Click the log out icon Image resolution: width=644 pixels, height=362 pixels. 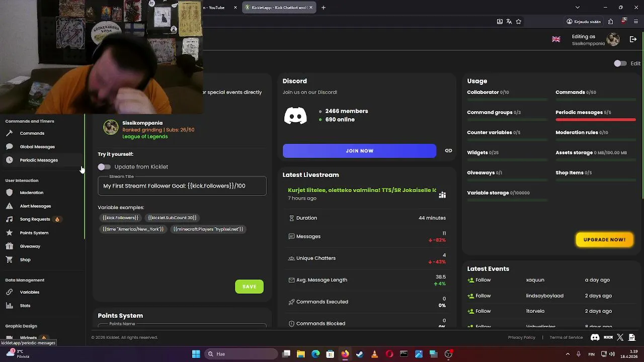633,39
